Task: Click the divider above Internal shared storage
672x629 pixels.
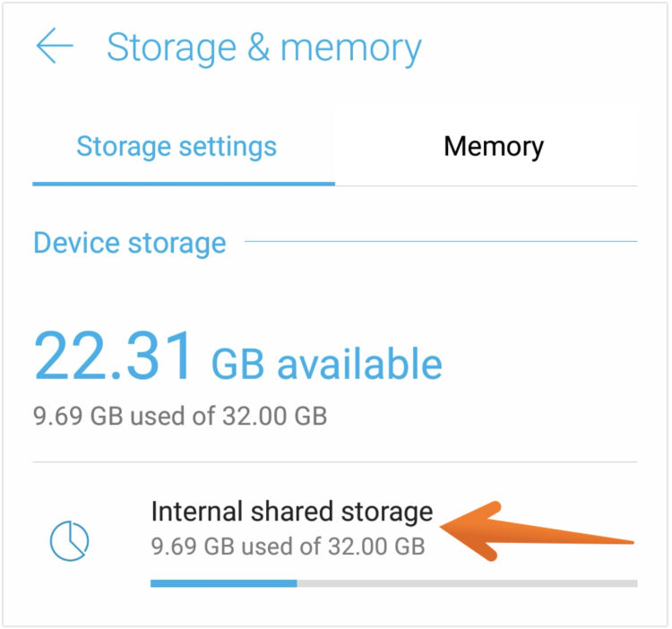Action: (x=334, y=462)
